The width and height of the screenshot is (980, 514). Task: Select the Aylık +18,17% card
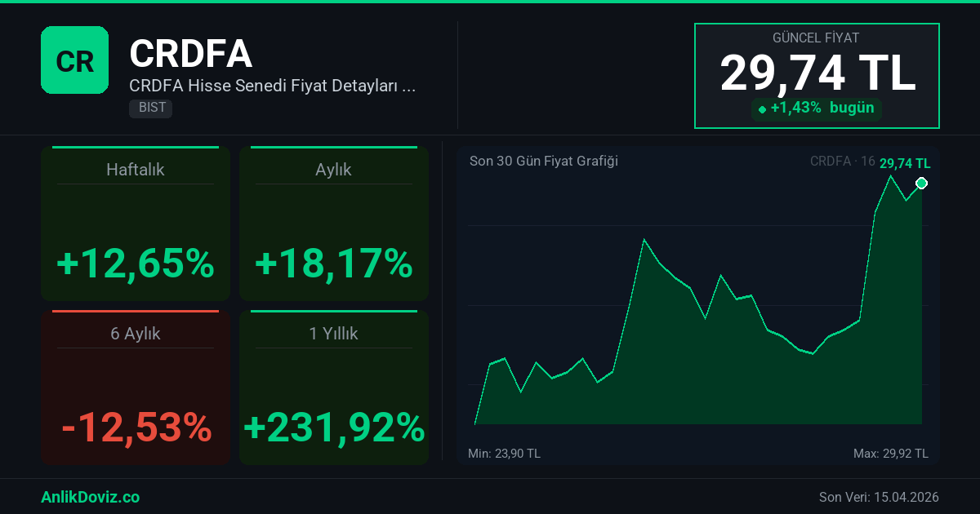pyautogui.click(x=333, y=224)
